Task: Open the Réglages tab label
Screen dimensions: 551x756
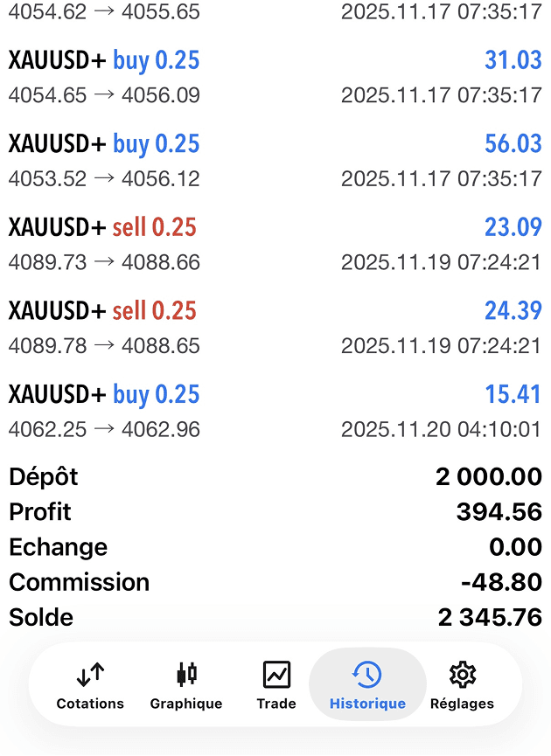Action: pos(462,704)
